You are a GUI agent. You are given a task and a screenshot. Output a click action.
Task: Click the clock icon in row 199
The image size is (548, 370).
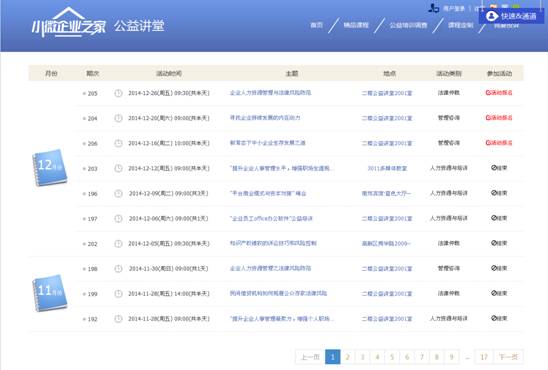tap(118, 294)
